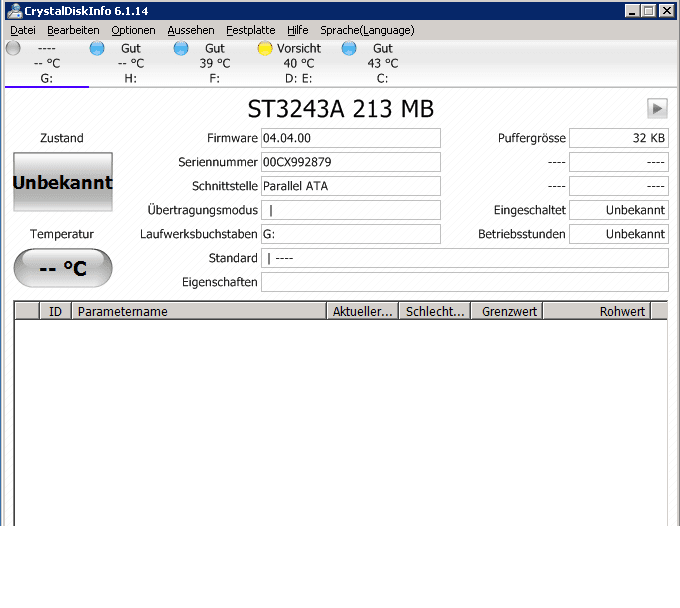This screenshot has height=608, width=680.
Task: Open the Sprache(Language) menu
Action: click(x=367, y=30)
